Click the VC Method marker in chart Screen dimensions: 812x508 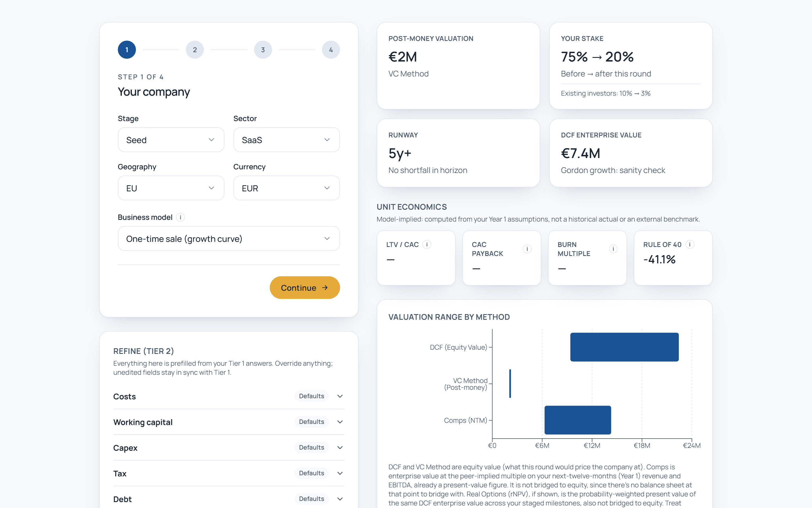click(x=510, y=383)
